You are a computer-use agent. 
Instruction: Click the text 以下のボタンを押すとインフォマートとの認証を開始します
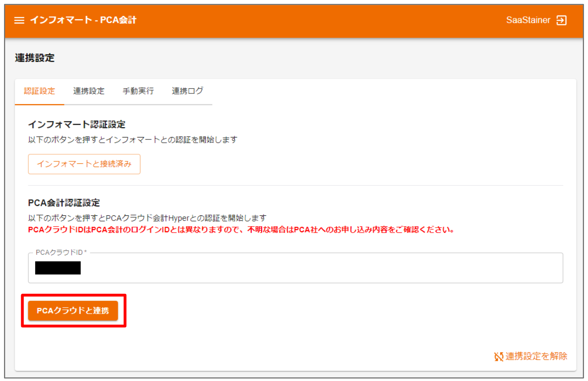tap(132, 140)
